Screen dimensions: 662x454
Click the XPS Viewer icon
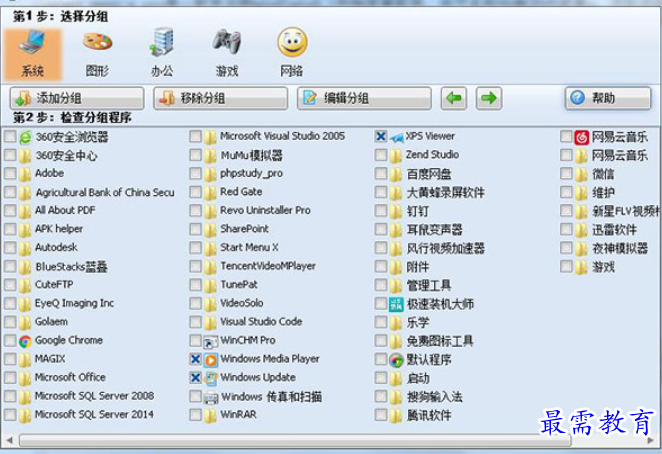click(x=396, y=137)
